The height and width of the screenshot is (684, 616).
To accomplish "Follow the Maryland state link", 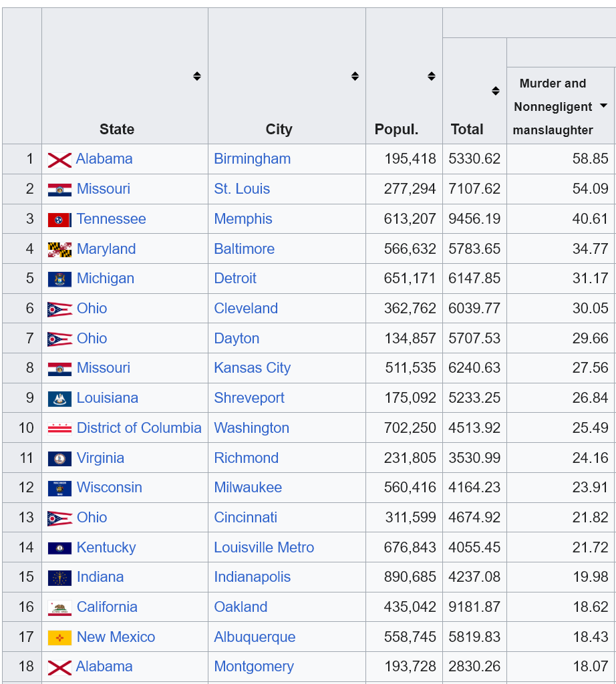I will [106, 248].
